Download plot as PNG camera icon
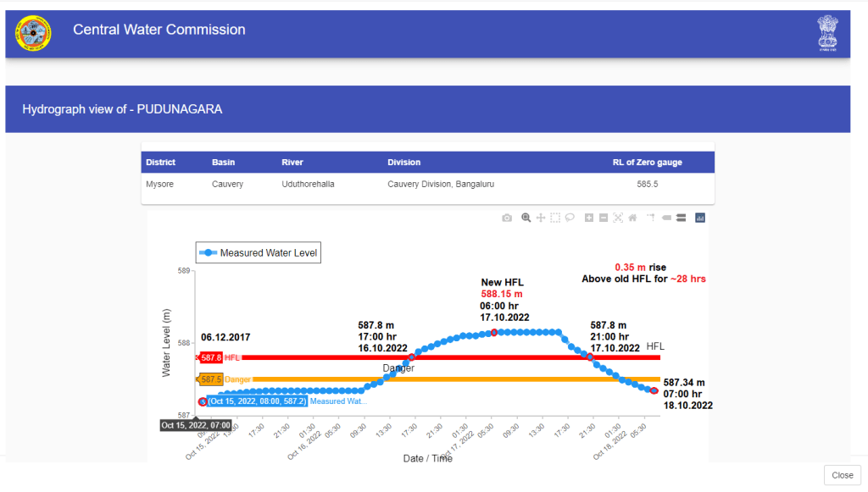 (507, 218)
